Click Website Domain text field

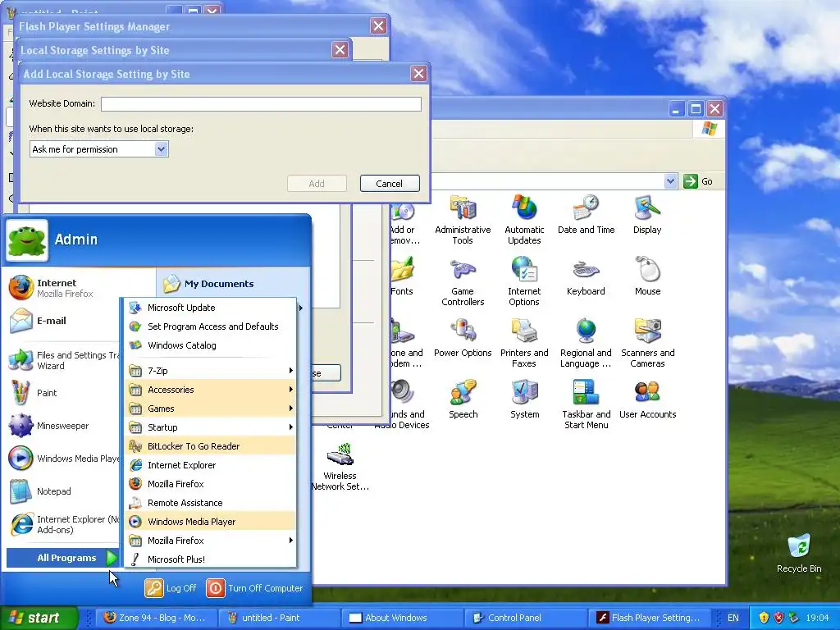tap(261, 104)
